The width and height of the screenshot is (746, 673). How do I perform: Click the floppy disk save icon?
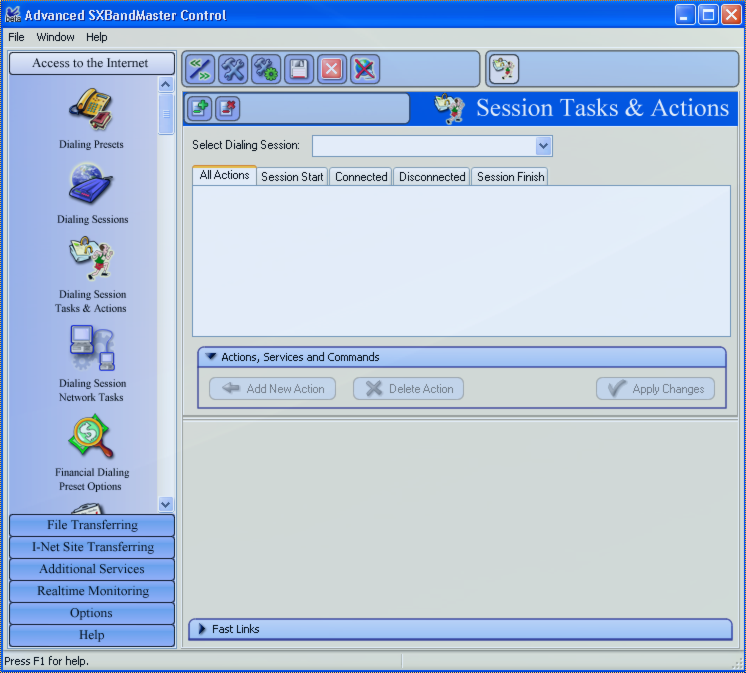pos(299,69)
